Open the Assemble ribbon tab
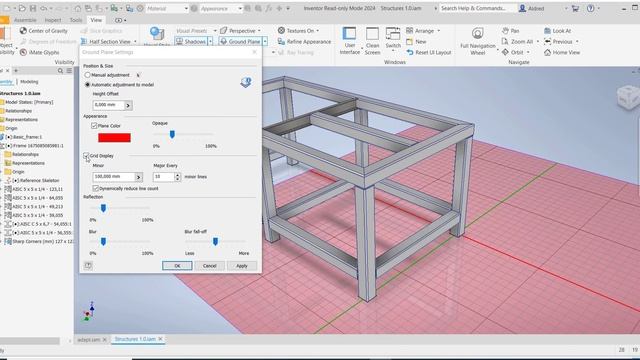This screenshot has height=360, width=640. point(25,20)
